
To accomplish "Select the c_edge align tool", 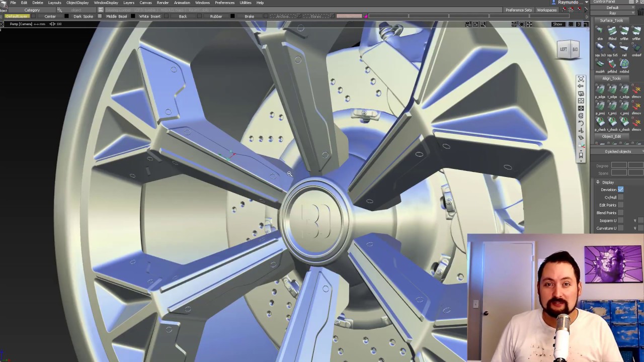I will tap(624, 90).
